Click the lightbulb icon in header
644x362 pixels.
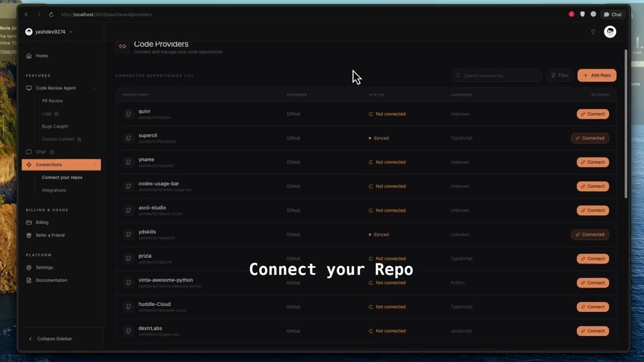(x=593, y=32)
